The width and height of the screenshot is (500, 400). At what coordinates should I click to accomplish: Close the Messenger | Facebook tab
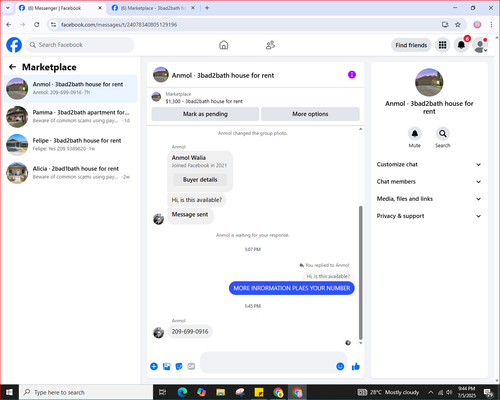pos(100,8)
